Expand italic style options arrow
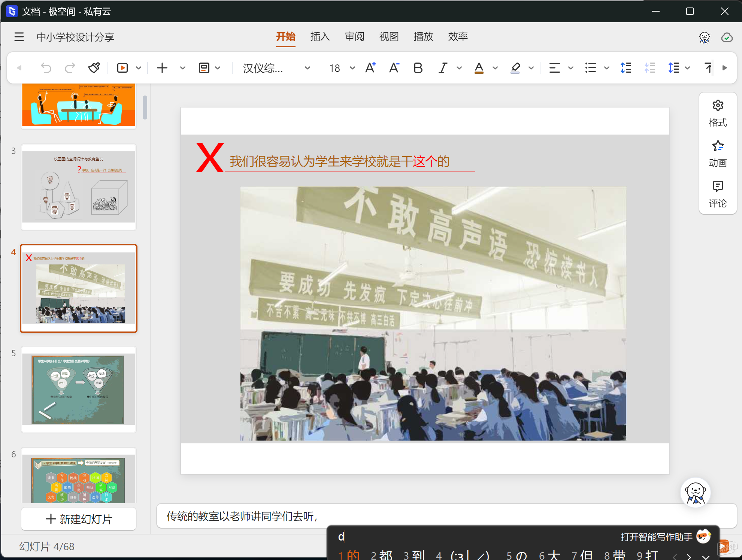The width and height of the screenshot is (742, 560). (x=459, y=68)
